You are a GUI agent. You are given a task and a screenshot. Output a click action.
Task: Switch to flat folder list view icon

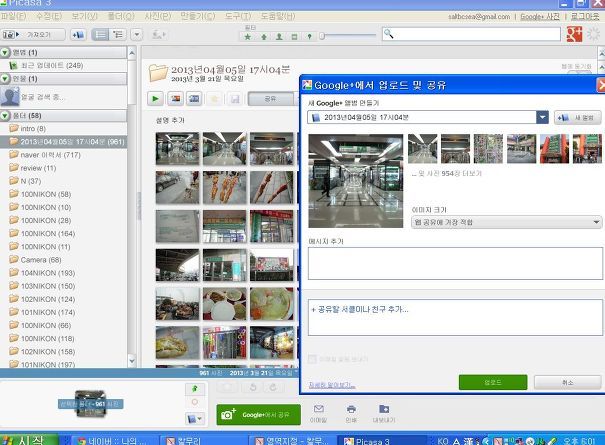101,35
